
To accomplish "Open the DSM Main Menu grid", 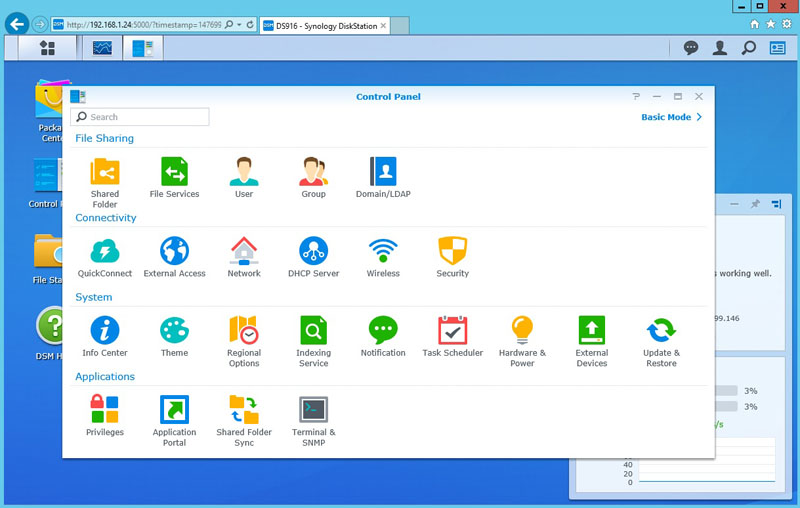I will [x=47, y=48].
